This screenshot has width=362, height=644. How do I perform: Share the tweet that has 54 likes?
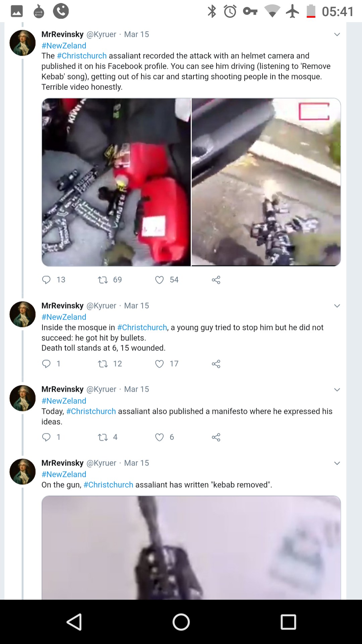pos(216,280)
